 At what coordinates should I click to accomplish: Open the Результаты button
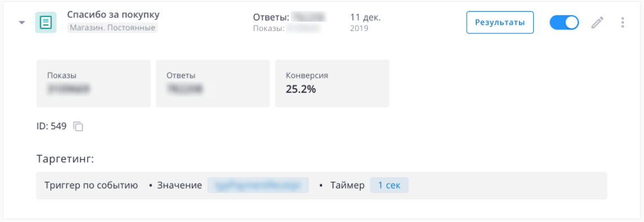click(x=500, y=23)
